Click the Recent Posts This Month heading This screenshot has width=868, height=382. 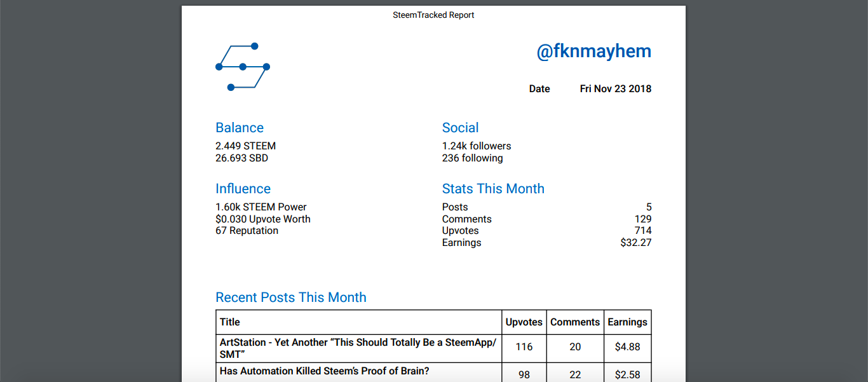(291, 297)
